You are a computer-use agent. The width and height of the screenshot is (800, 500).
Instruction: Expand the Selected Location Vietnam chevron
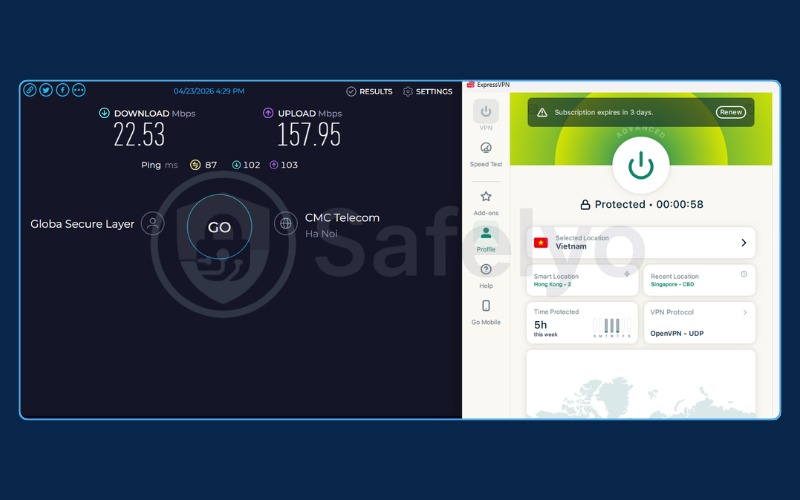[744, 243]
